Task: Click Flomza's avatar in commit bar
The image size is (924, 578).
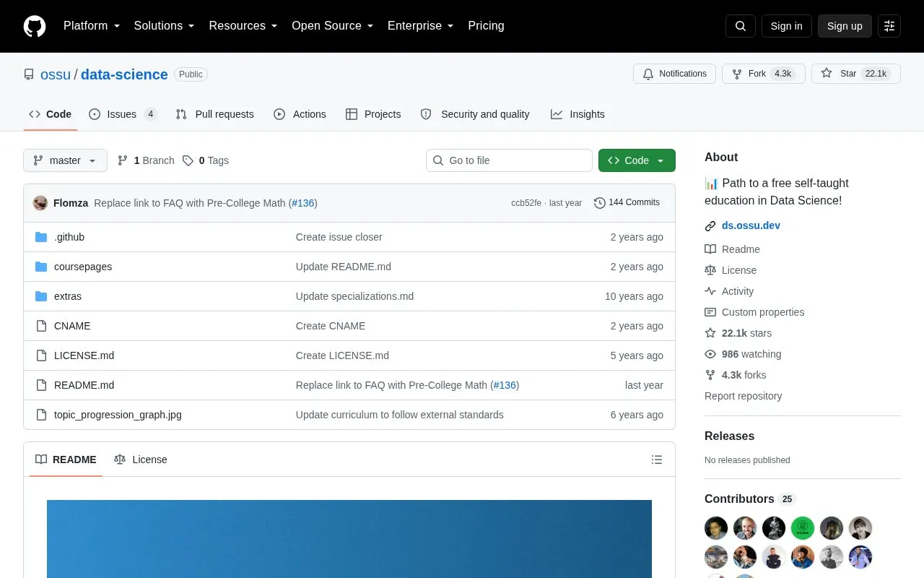Action: point(40,203)
